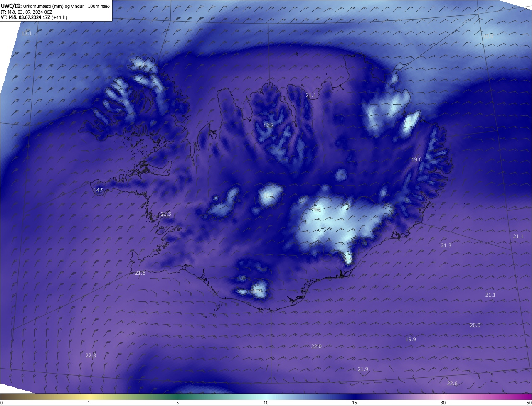Click the 22.6 value label

click(x=452, y=383)
